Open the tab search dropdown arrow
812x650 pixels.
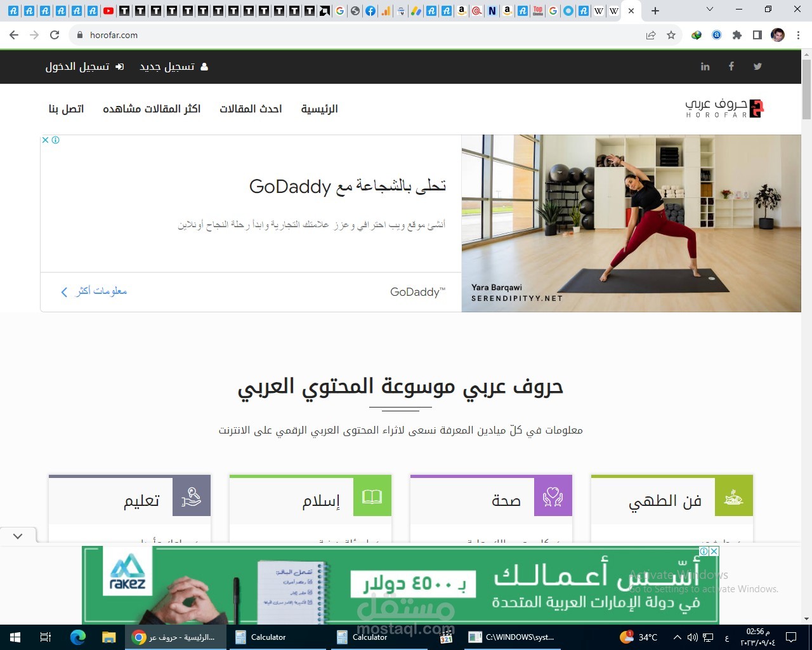(710, 10)
